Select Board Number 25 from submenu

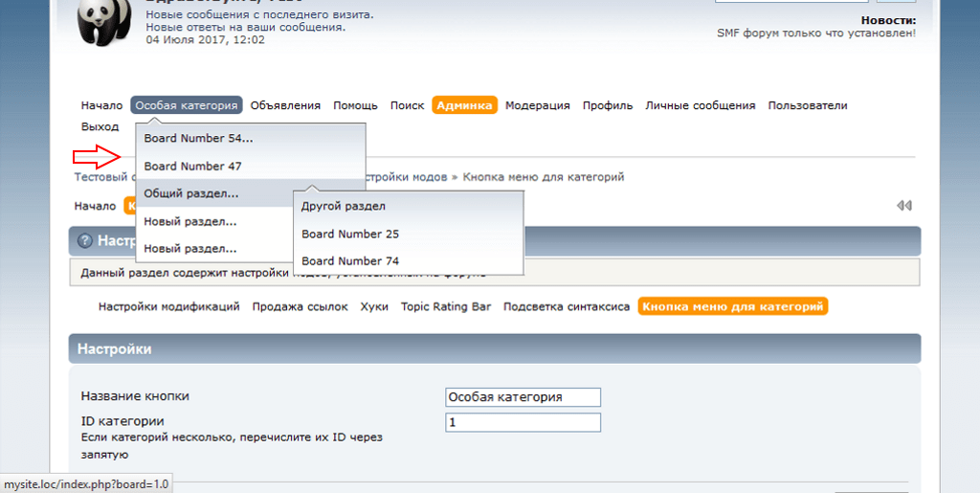pos(350,234)
